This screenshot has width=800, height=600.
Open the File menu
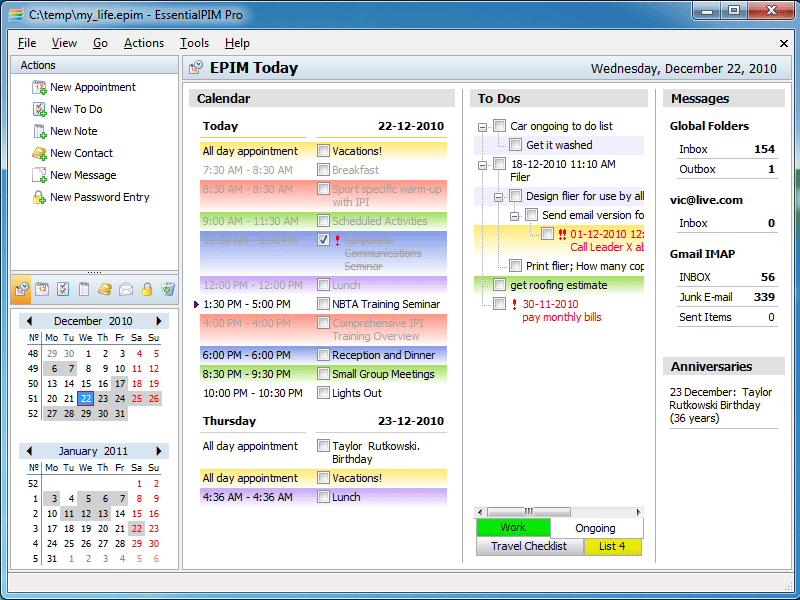(27, 43)
